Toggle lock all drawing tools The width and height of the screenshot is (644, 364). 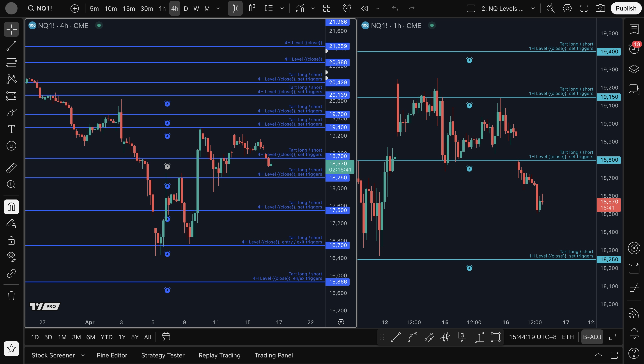[x=11, y=240]
